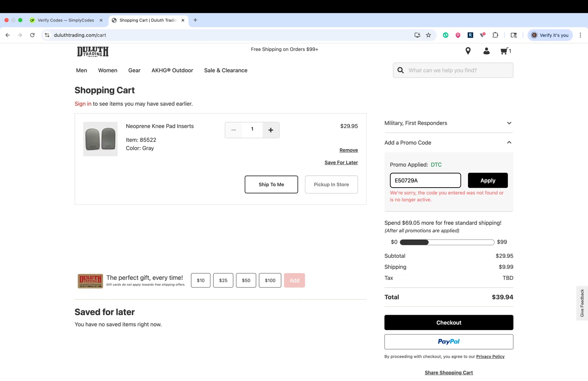
Task: Click the red shield extension icon
Action: click(458, 35)
